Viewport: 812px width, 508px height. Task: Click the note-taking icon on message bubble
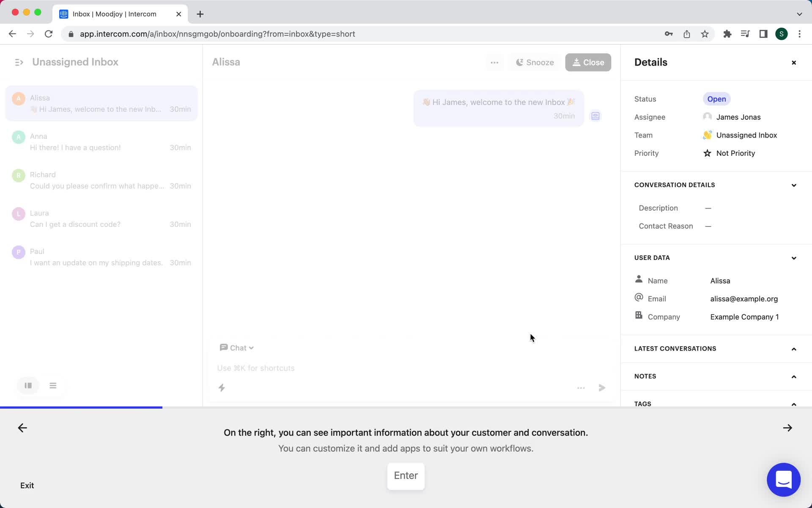click(596, 115)
